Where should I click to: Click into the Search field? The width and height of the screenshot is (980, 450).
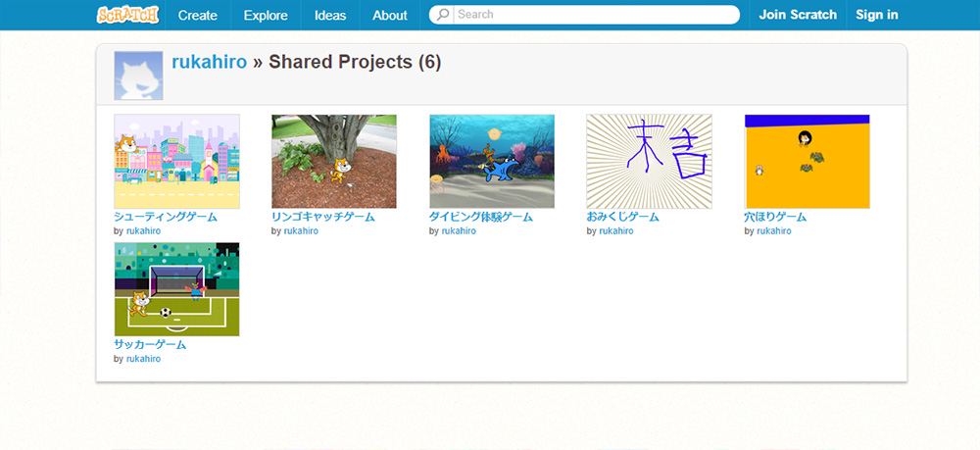(593, 15)
